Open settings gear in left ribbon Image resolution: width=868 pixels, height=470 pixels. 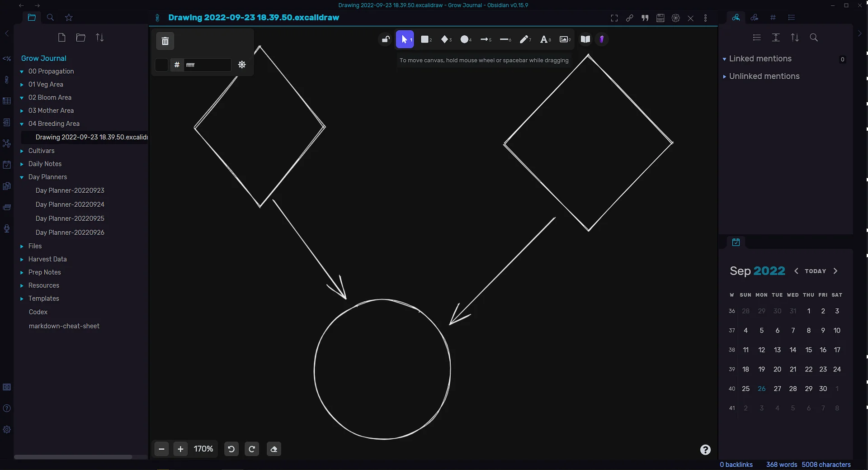(7, 430)
